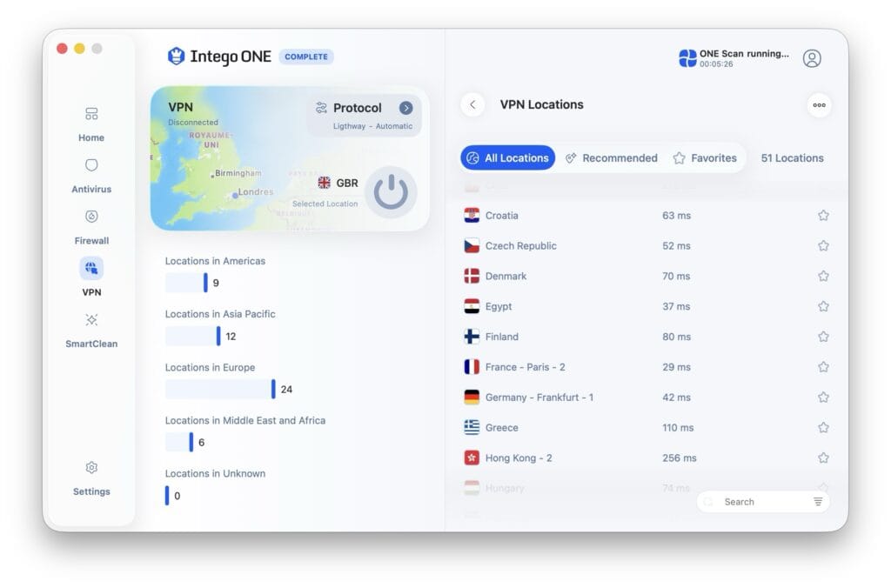Mark Germany - Frankfurt - 1 as favorite
The width and height of the screenshot is (891, 588).
(x=823, y=397)
